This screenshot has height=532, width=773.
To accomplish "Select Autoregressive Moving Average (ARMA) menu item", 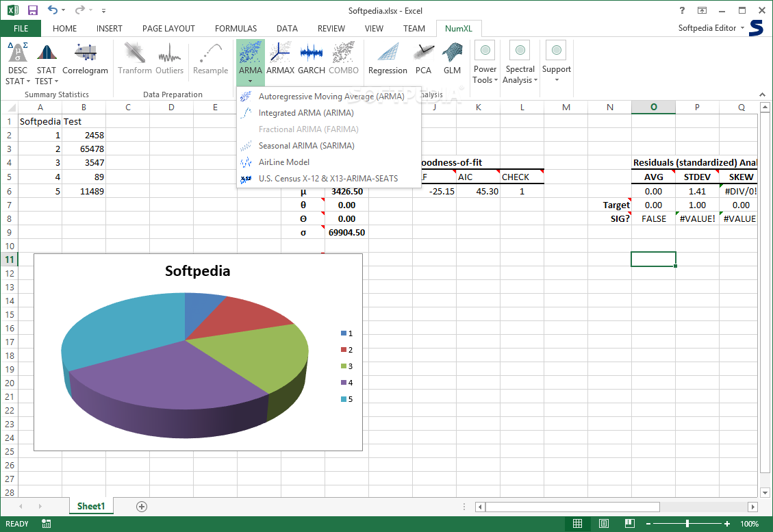I will tap(329, 97).
